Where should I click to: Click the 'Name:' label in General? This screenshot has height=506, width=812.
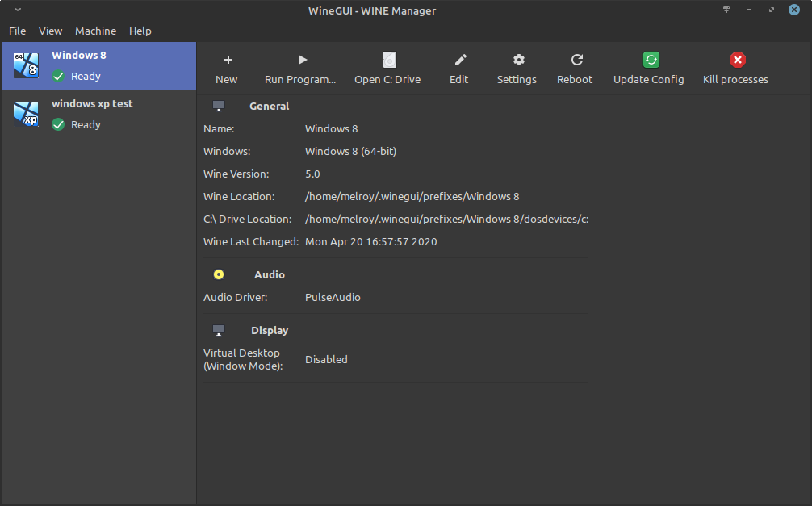coord(219,129)
